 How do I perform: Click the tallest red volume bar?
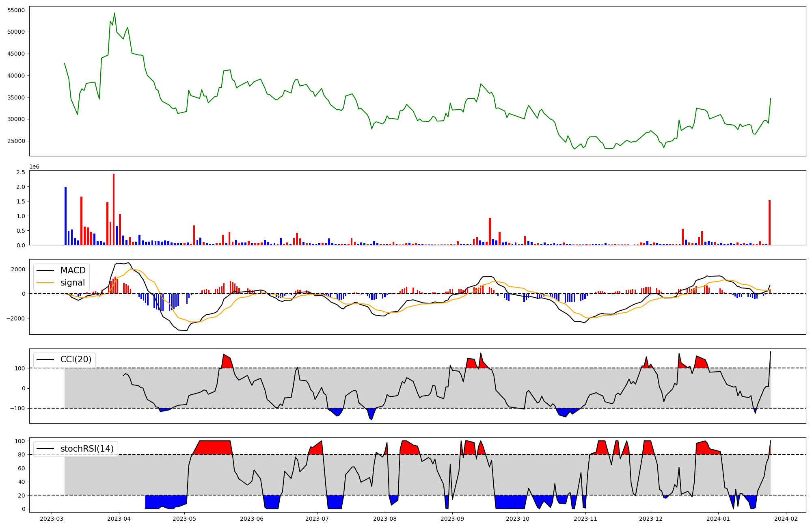pos(114,210)
